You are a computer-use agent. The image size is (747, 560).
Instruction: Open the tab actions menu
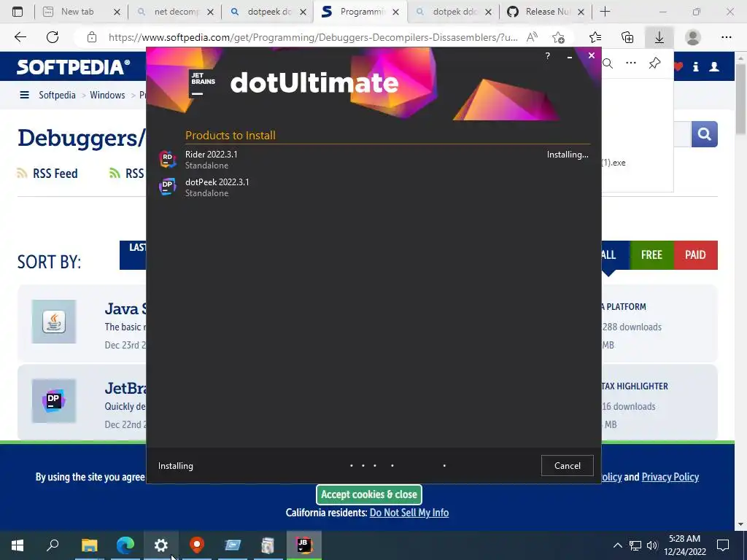(18, 12)
